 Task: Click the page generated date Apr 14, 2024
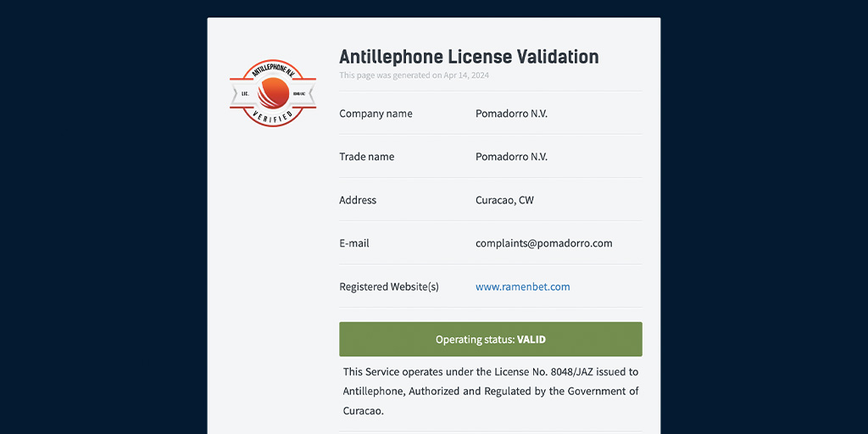[466, 75]
